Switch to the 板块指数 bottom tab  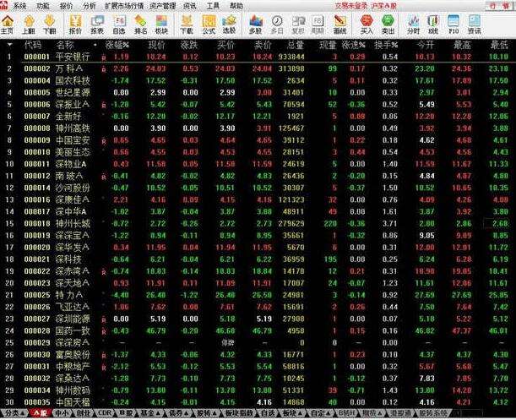pos(239,412)
